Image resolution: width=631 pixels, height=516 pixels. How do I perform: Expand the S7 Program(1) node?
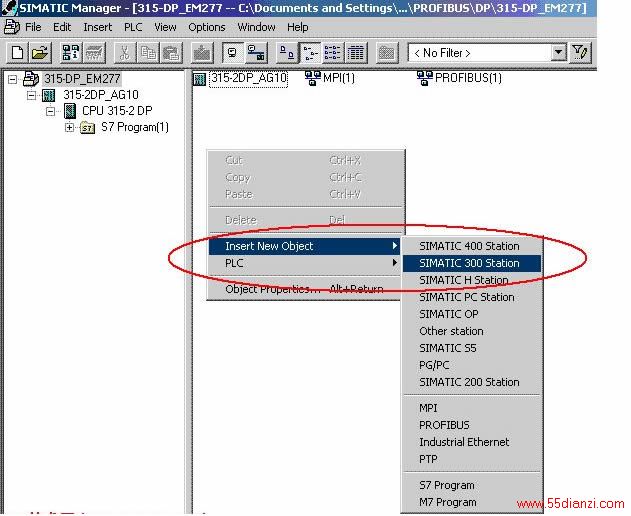69,128
